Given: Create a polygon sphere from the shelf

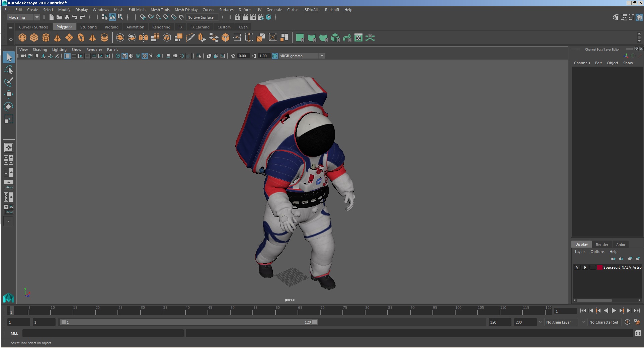Looking at the screenshot, I should point(22,38).
